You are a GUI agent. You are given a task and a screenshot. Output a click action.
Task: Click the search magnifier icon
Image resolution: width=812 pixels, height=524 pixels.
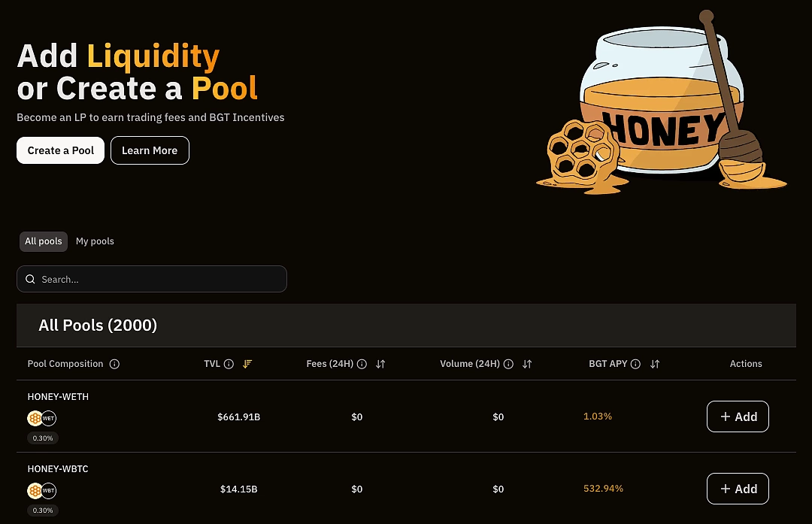[x=31, y=280]
